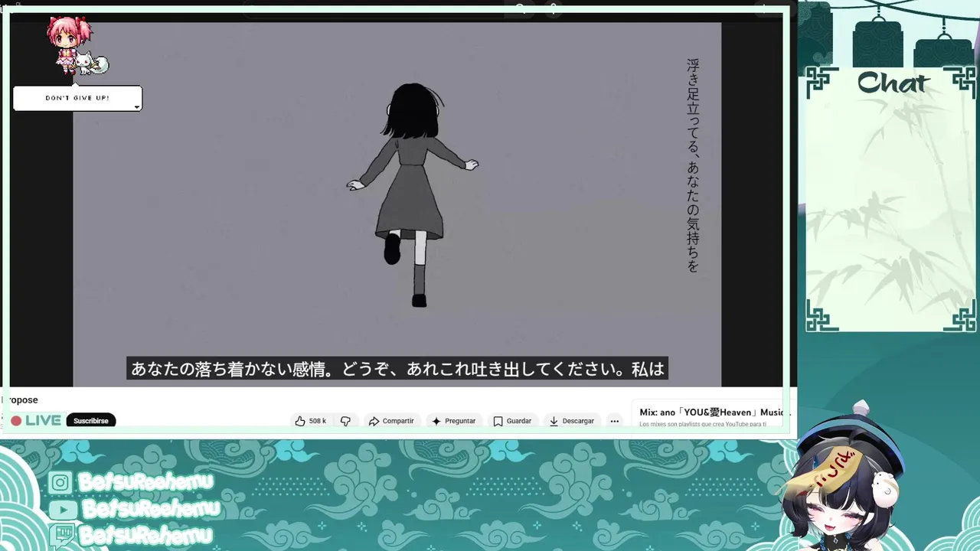Viewport: 980px width, 551px height.
Task: Click the Suscribirse button
Action: (x=90, y=421)
